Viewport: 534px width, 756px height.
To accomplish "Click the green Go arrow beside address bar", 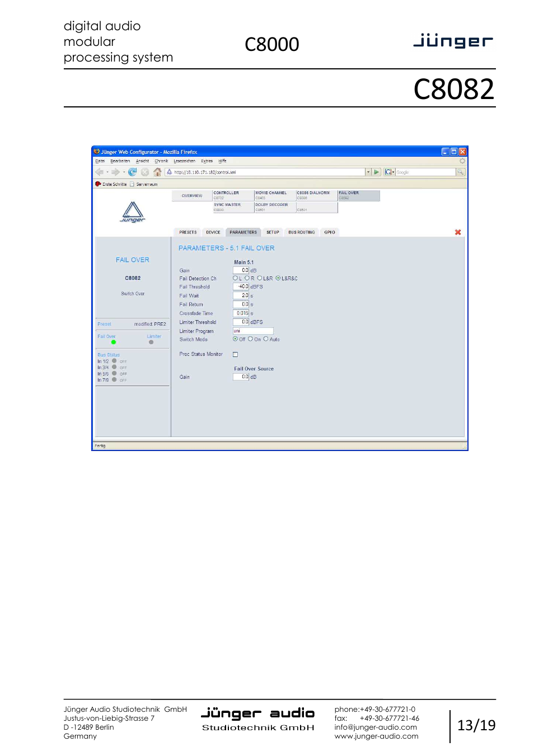I will point(377,172).
